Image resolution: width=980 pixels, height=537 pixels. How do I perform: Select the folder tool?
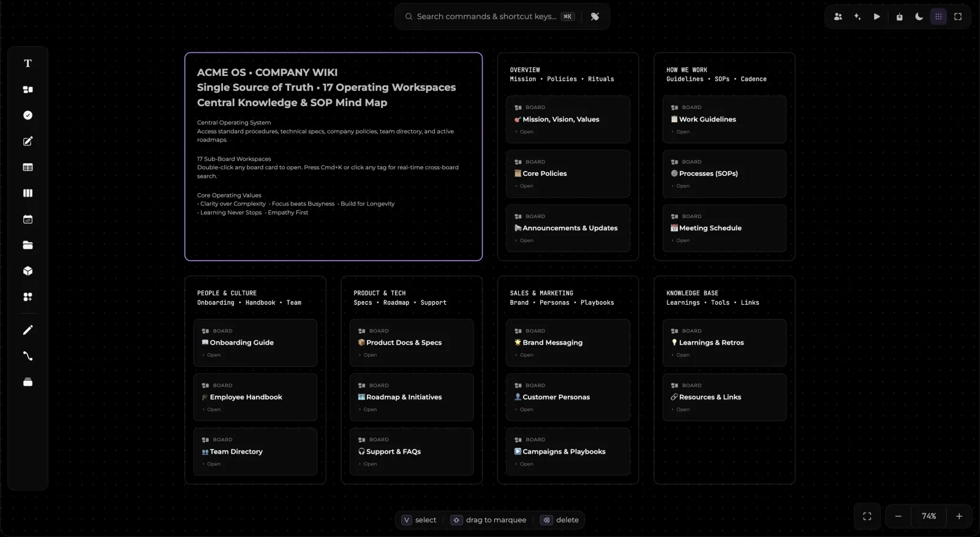point(28,245)
